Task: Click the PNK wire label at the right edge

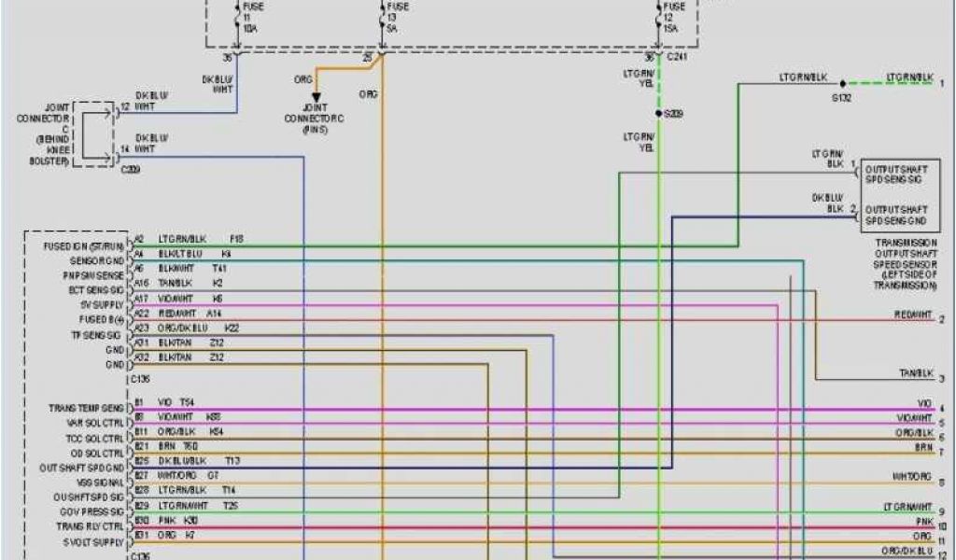Action: click(x=923, y=521)
